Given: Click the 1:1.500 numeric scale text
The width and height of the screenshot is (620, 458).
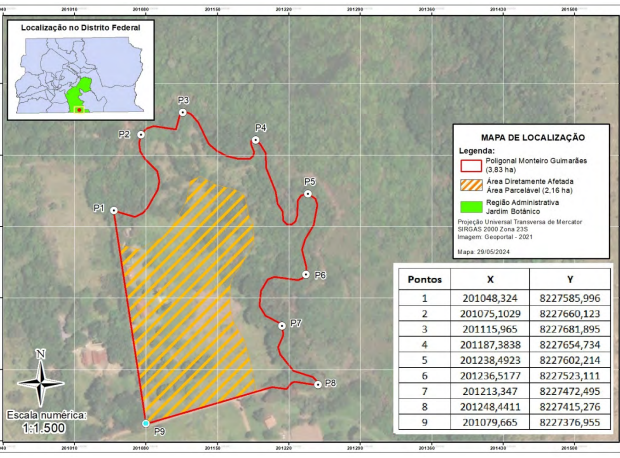Looking at the screenshot, I should 45,427.
